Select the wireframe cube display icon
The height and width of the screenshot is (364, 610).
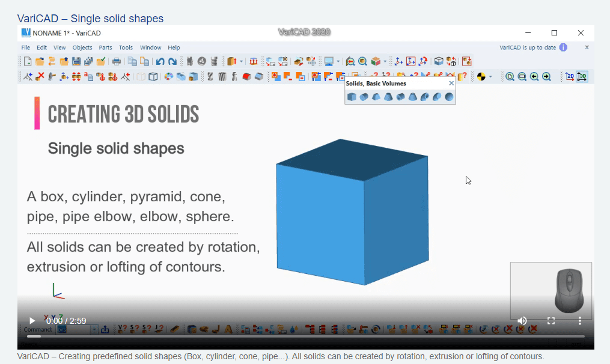(x=153, y=77)
